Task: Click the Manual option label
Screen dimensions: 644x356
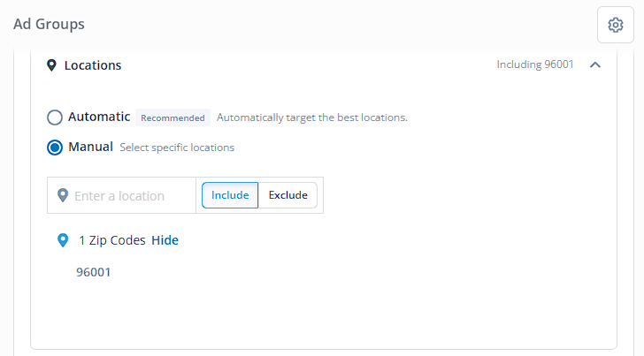Action: point(90,147)
